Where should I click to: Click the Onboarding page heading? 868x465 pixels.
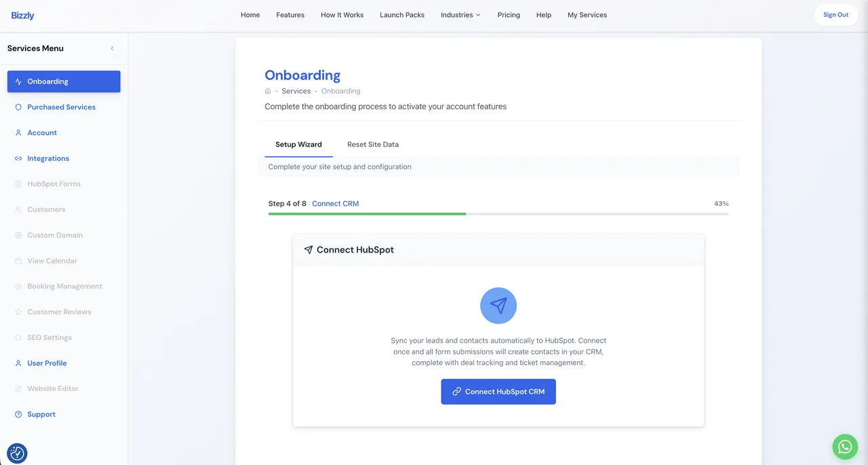pyautogui.click(x=302, y=75)
